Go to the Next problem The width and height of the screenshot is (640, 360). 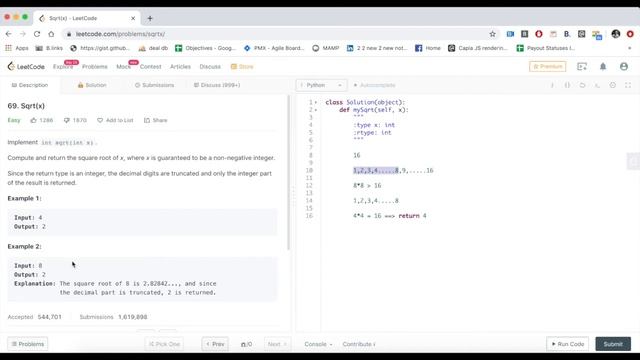(x=277, y=344)
